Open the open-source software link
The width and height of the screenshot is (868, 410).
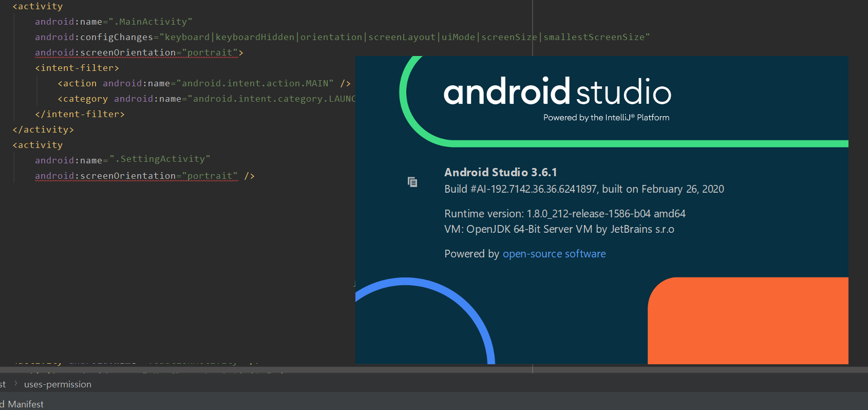[x=554, y=254]
